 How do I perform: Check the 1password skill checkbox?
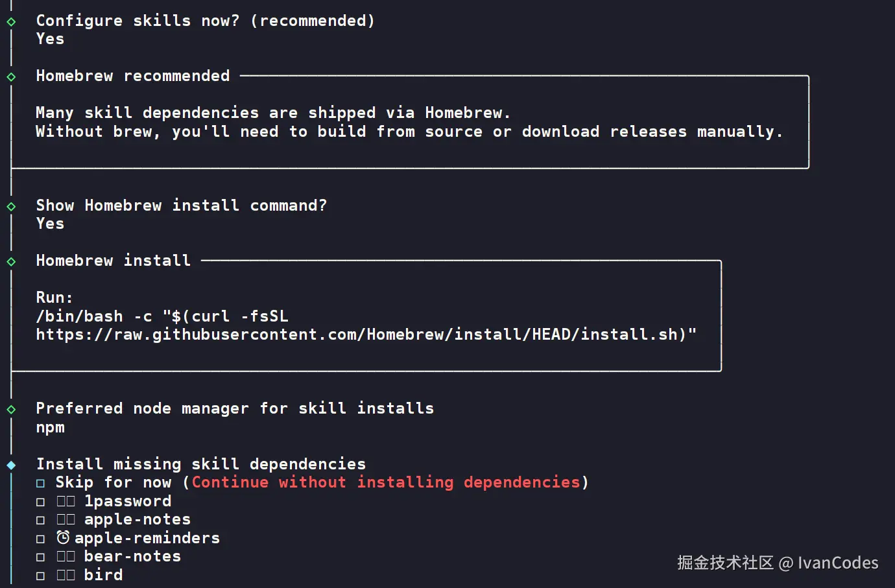pos(41,502)
